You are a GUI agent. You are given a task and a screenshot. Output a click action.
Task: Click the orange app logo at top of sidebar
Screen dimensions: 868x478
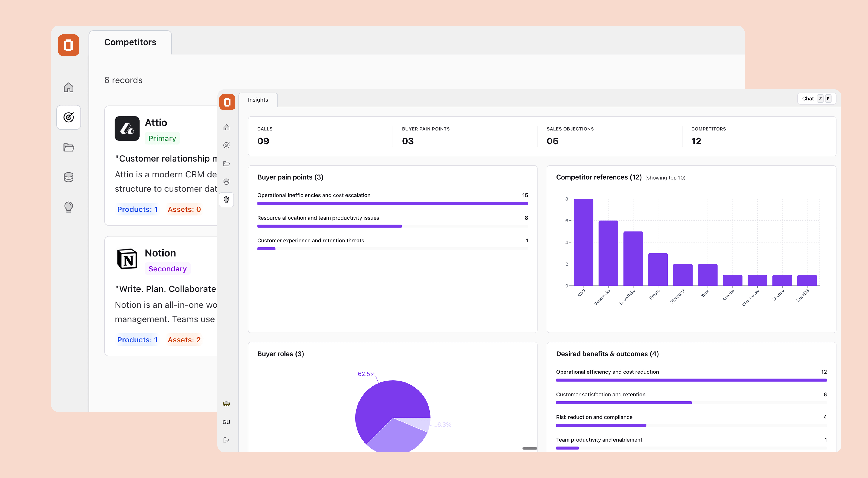(x=227, y=102)
